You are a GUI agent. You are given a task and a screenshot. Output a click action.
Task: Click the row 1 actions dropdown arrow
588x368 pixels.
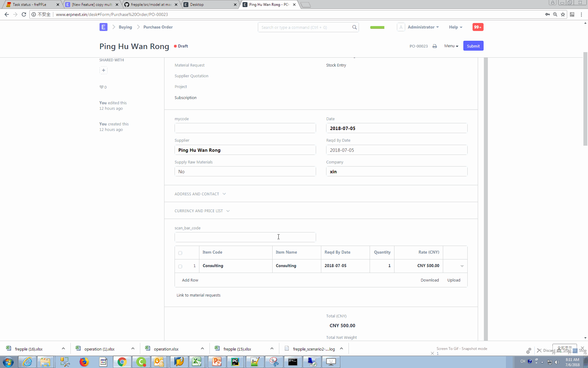[x=462, y=266]
